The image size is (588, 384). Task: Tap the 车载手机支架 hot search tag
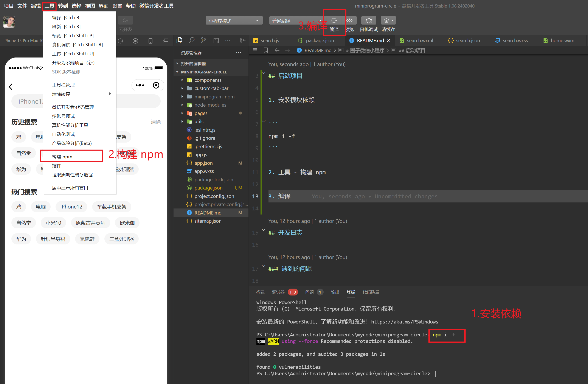coord(112,207)
